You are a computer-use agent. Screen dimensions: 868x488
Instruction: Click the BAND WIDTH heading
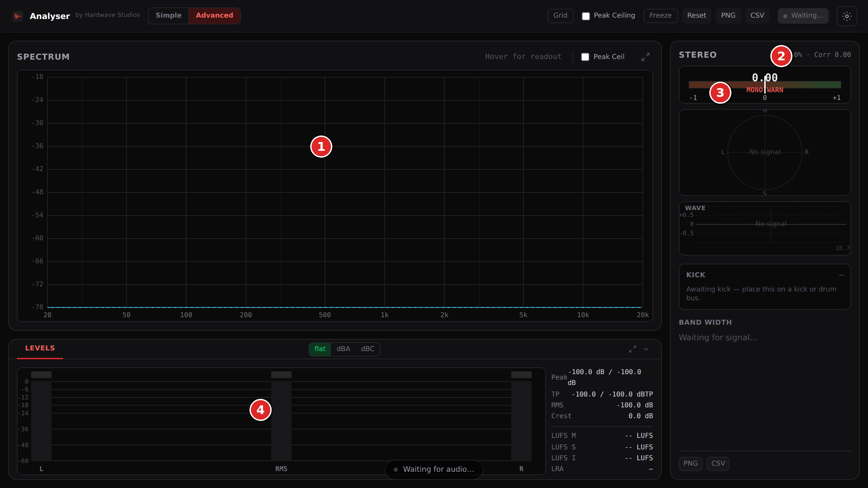pos(705,322)
